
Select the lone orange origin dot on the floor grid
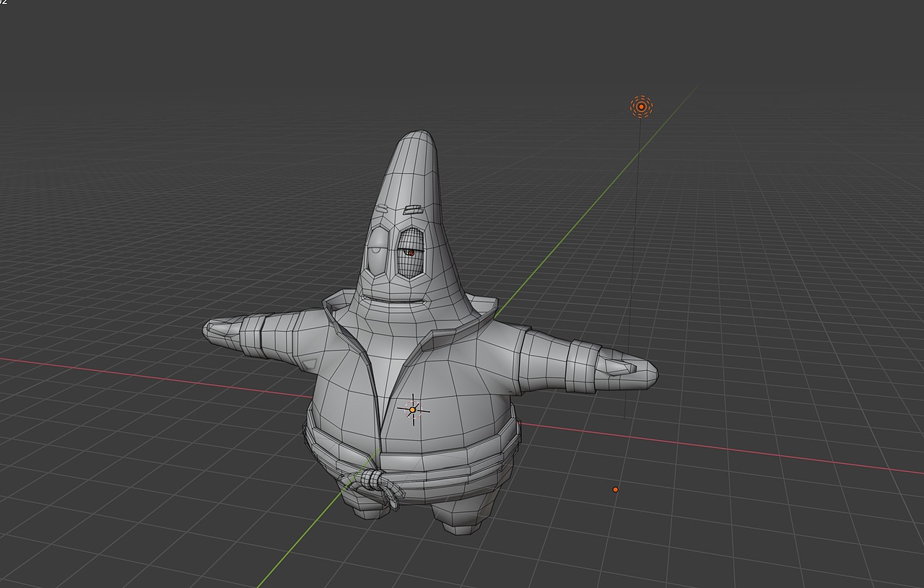pos(615,489)
